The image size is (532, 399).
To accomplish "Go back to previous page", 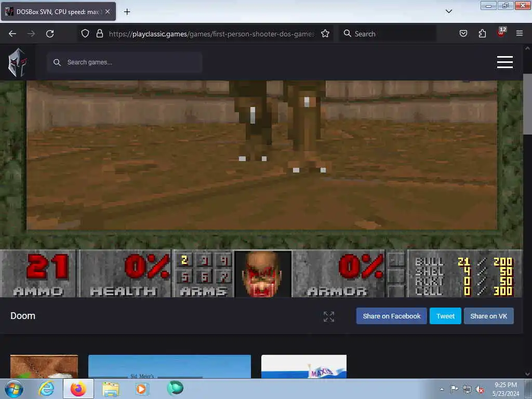I will click(x=12, y=34).
